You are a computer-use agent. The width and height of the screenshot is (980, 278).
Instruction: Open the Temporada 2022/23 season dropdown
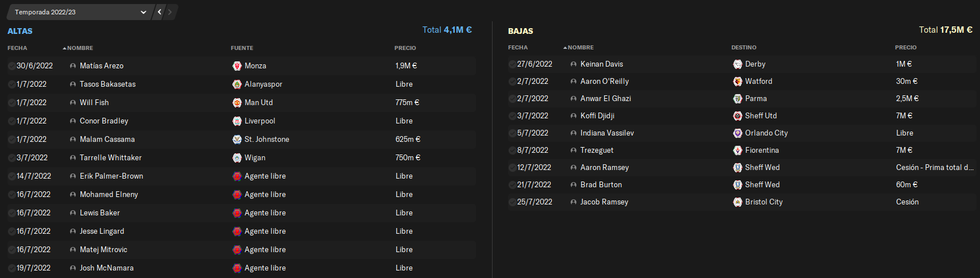(x=79, y=12)
